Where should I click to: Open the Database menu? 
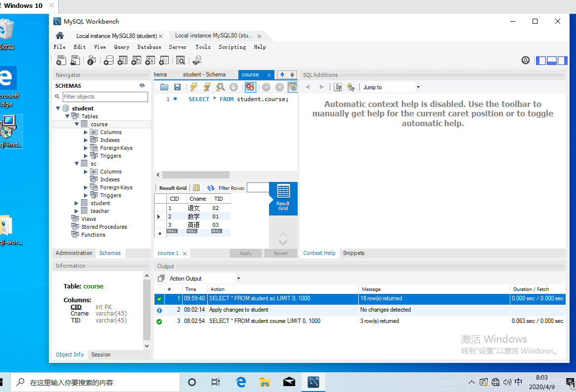(149, 47)
